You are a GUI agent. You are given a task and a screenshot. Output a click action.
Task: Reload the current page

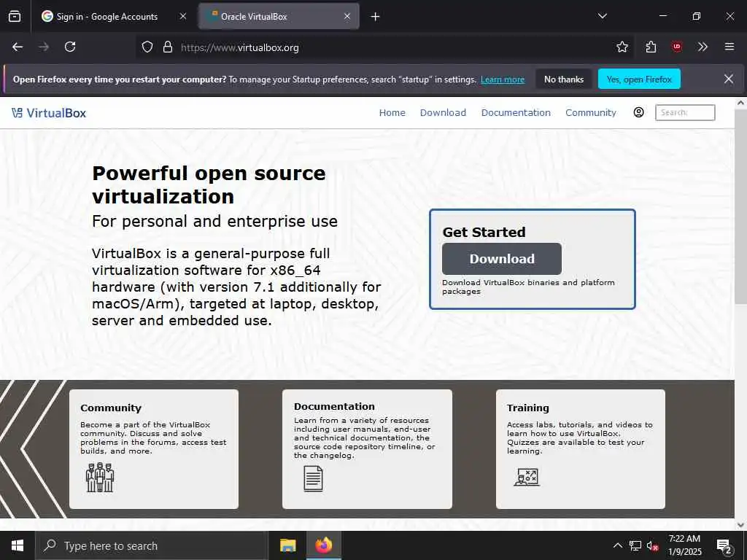pyautogui.click(x=70, y=47)
